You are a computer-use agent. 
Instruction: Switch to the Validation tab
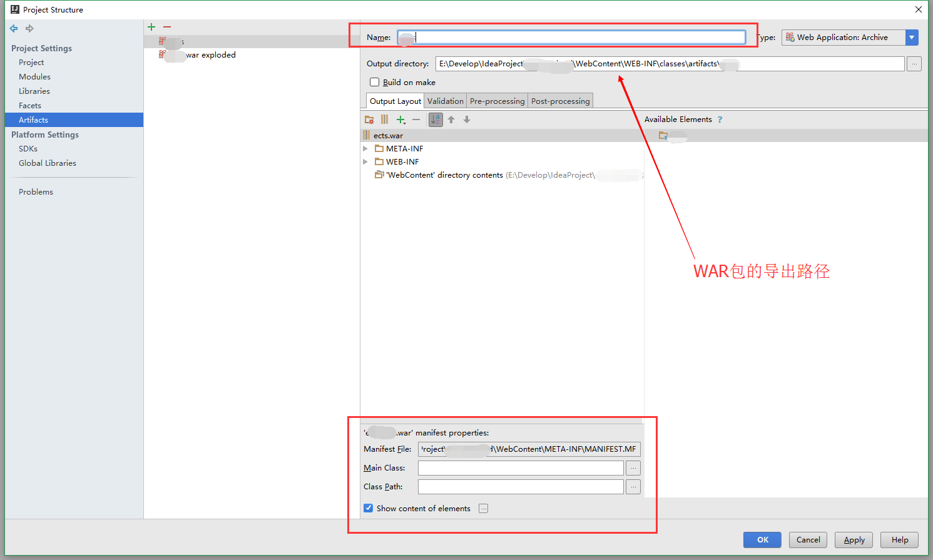[445, 101]
